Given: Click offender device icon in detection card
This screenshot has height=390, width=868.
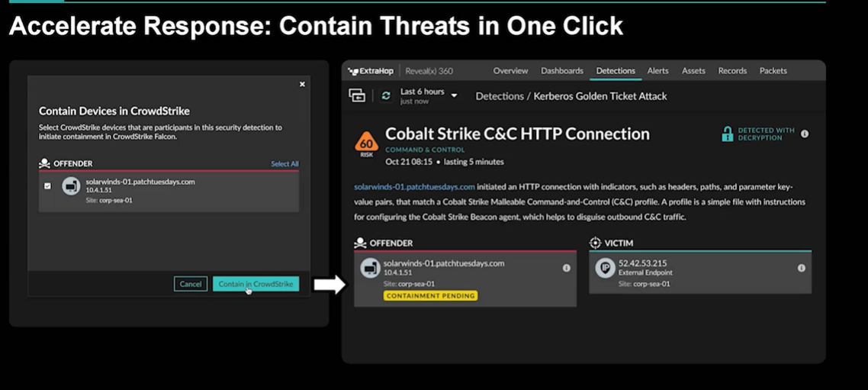Looking at the screenshot, I should [370, 268].
